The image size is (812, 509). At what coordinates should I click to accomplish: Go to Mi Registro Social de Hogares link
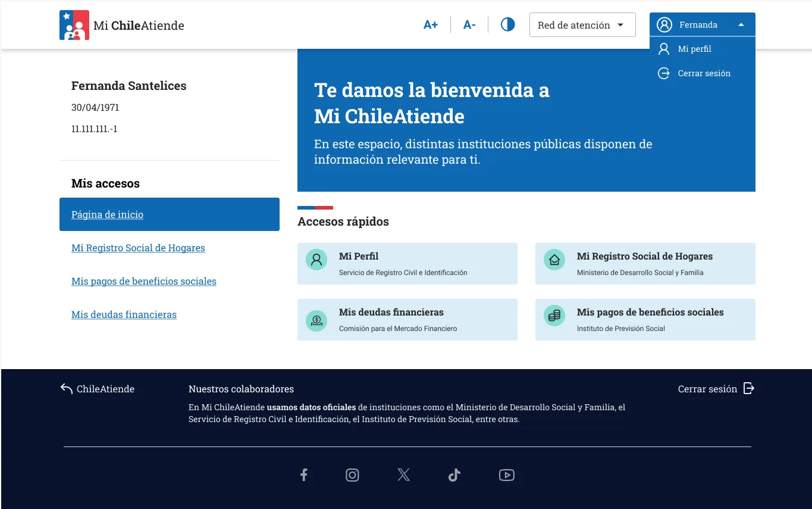pyautogui.click(x=138, y=248)
